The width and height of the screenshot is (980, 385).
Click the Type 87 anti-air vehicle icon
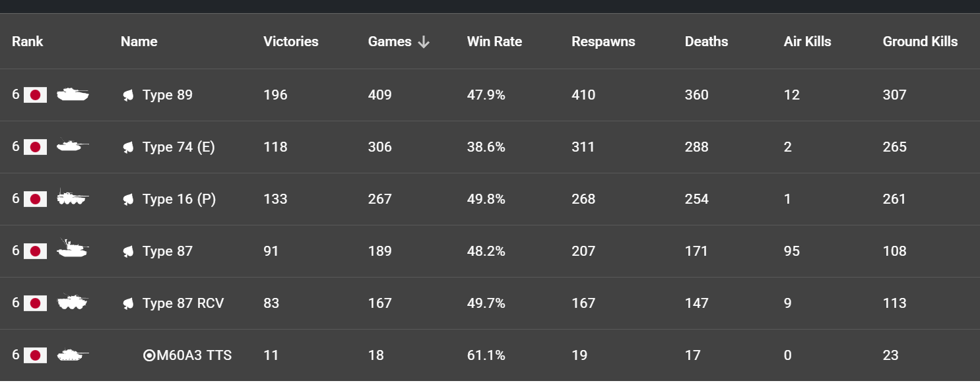[73, 250]
